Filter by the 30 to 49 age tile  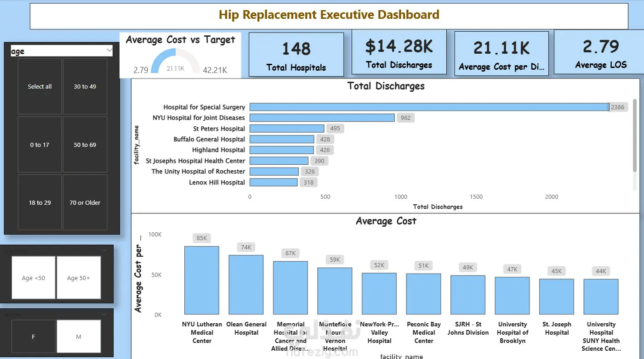point(85,86)
